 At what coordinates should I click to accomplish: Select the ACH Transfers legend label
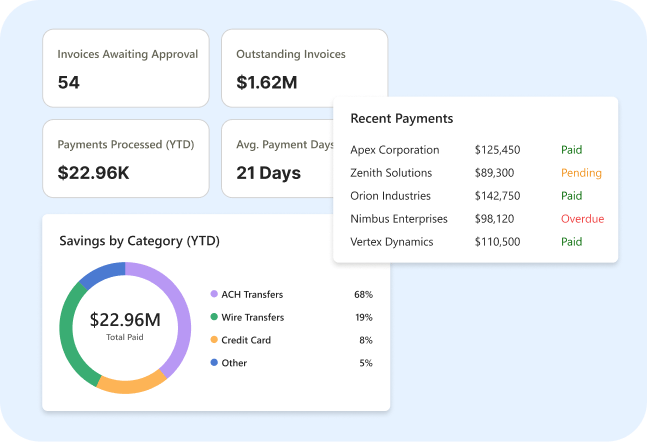point(252,295)
